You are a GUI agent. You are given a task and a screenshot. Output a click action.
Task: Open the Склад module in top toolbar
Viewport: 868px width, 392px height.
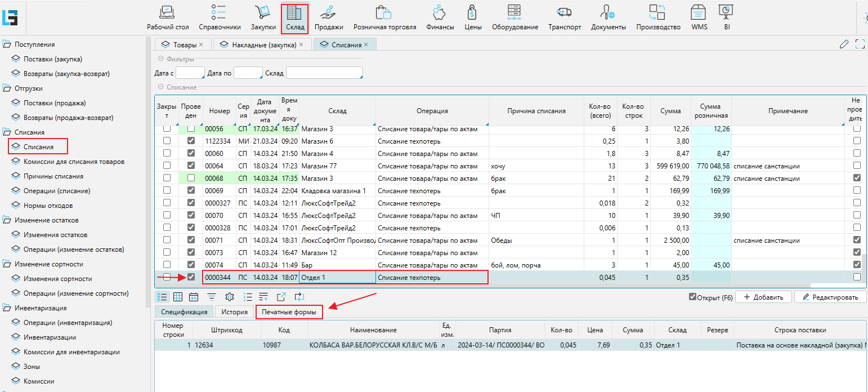[294, 18]
